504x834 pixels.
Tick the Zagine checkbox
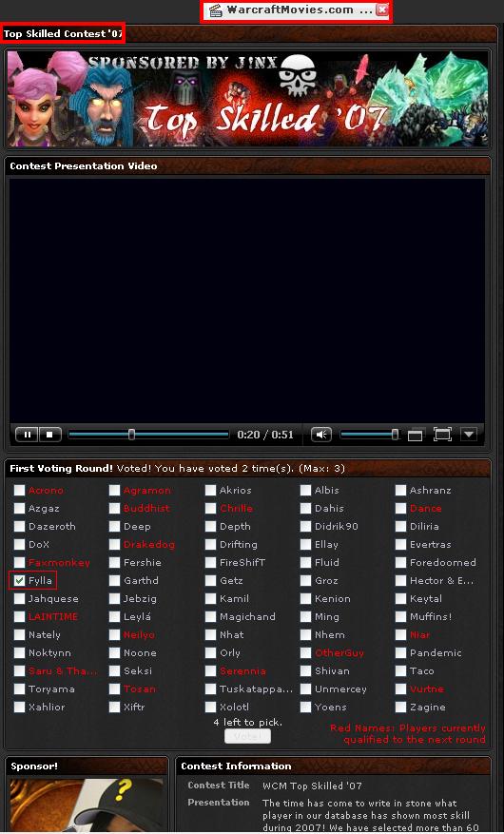(x=400, y=708)
